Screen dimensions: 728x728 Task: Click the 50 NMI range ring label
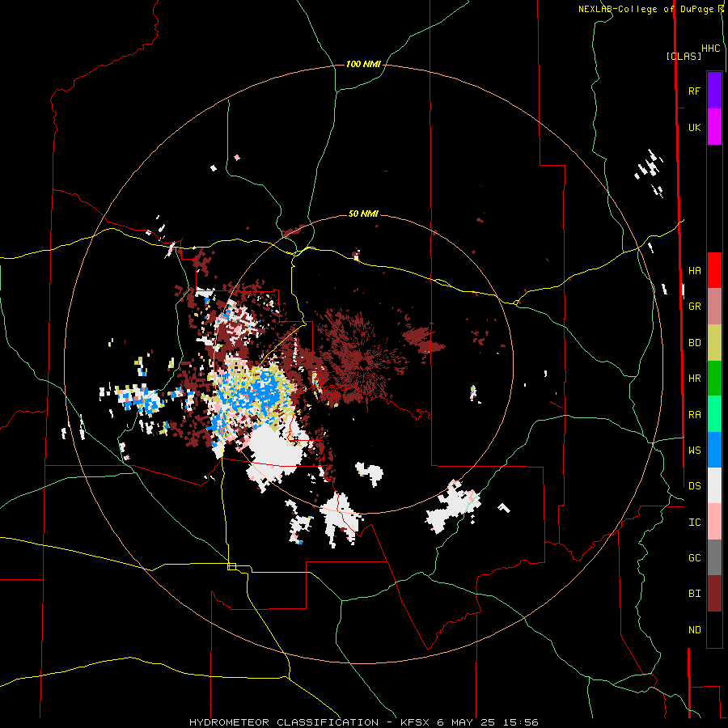[363, 214]
